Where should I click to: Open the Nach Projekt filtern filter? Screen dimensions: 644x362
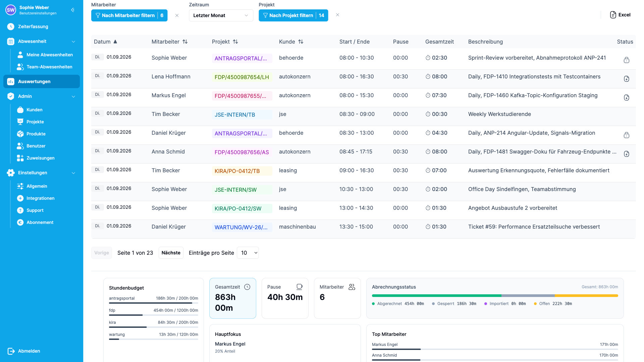pos(293,15)
